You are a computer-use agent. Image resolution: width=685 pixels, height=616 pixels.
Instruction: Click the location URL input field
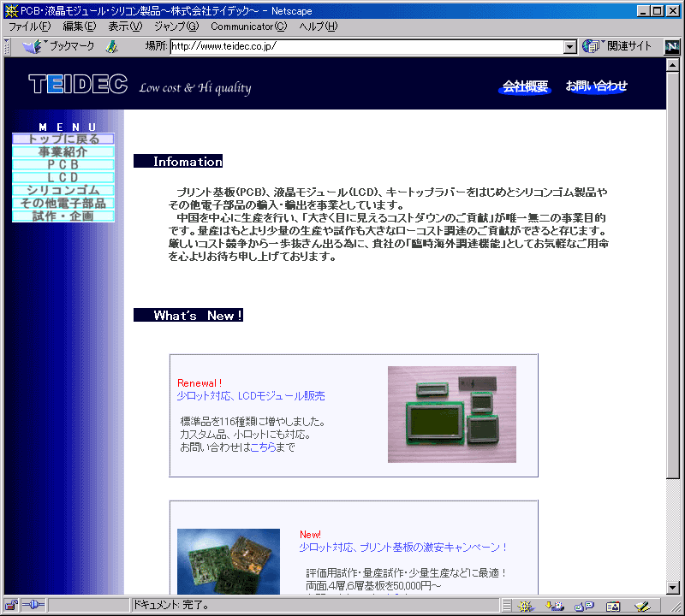pyautogui.click(x=367, y=47)
